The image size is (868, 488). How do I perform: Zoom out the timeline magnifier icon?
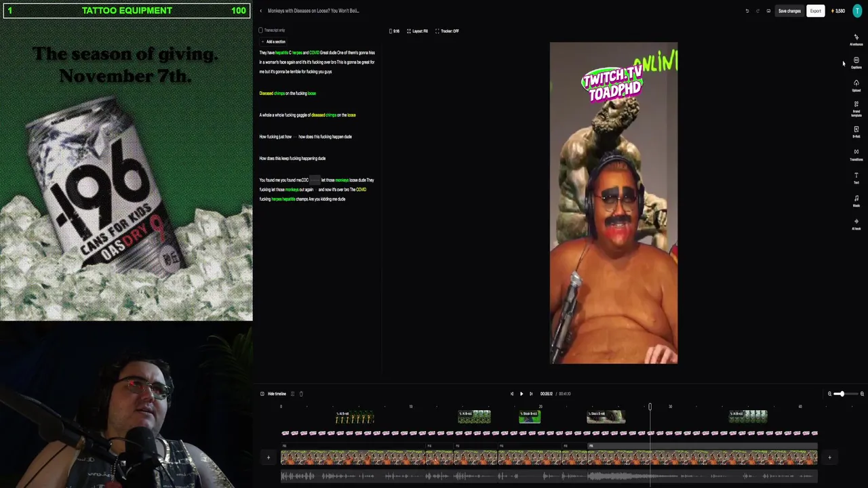point(829,394)
